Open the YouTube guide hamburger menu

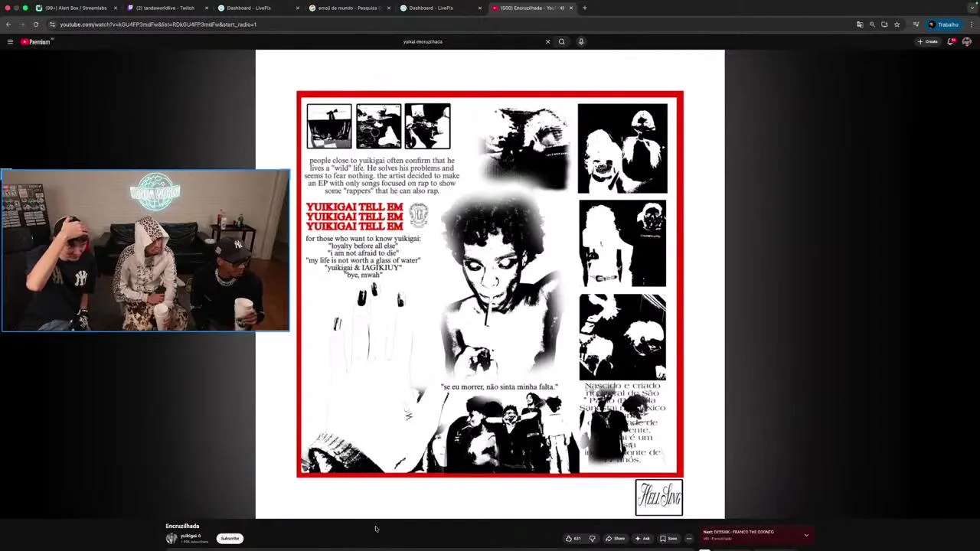10,42
